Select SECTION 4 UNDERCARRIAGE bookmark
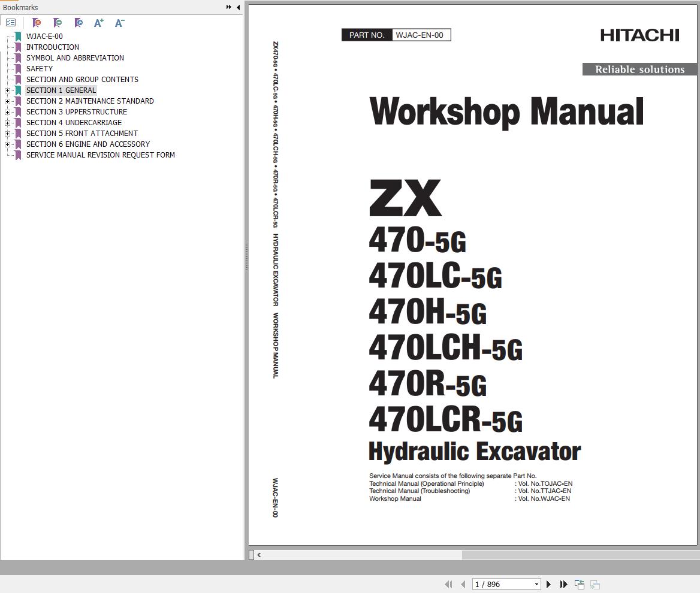The image size is (700, 593). click(x=74, y=122)
